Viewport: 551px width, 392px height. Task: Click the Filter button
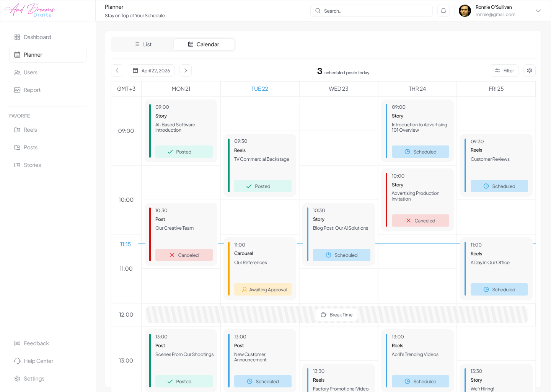coord(504,70)
